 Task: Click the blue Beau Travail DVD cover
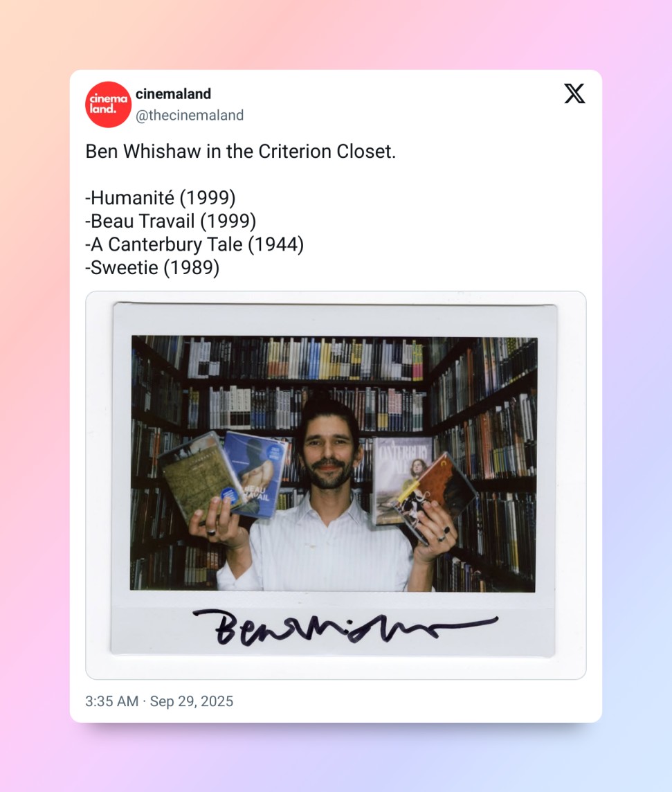[257, 475]
